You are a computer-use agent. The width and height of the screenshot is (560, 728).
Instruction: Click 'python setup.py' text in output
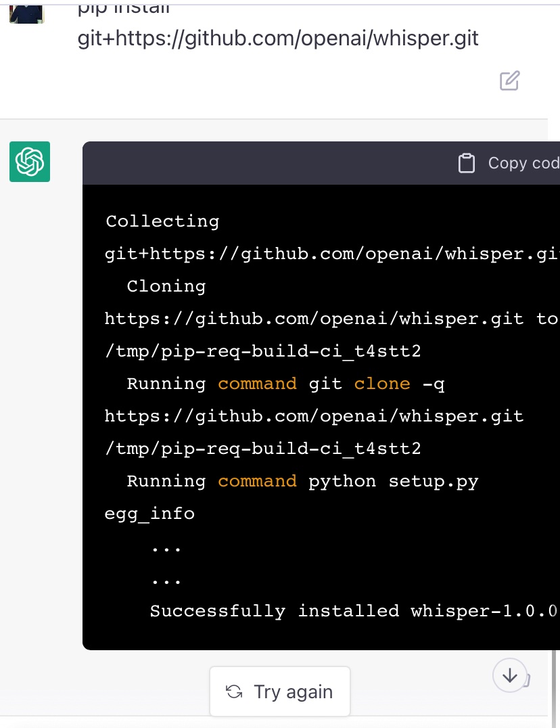tap(394, 481)
